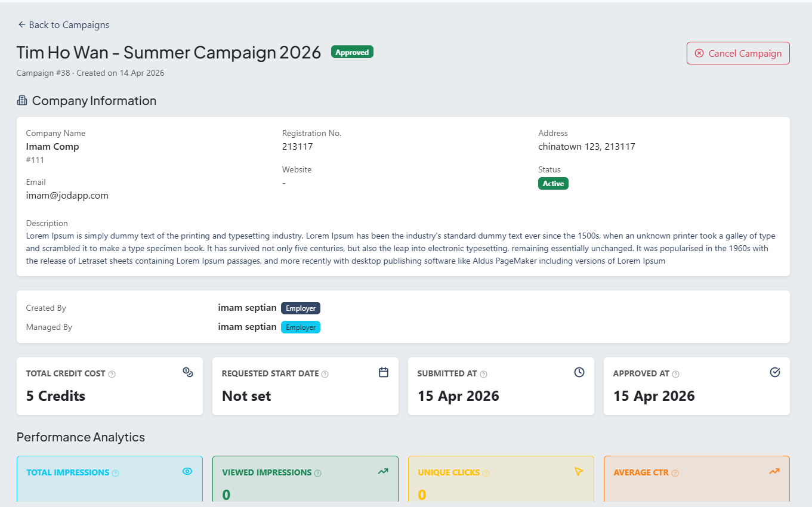The height and width of the screenshot is (507, 812).
Task: Click help icon next to Total Impressions
Action: click(x=116, y=473)
